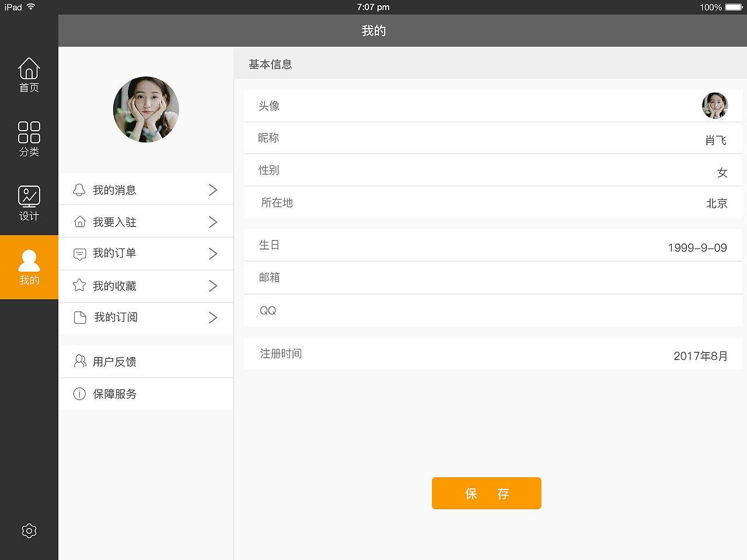Edit the 生日 date 1999-9-09
Screen dimensions: 747x560
[x=697, y=248]
